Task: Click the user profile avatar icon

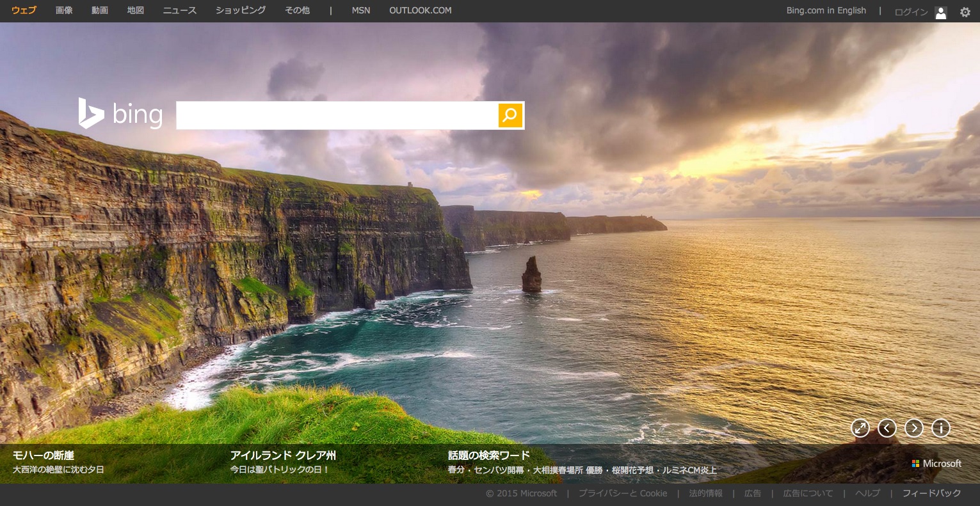Action: point(940,12)
